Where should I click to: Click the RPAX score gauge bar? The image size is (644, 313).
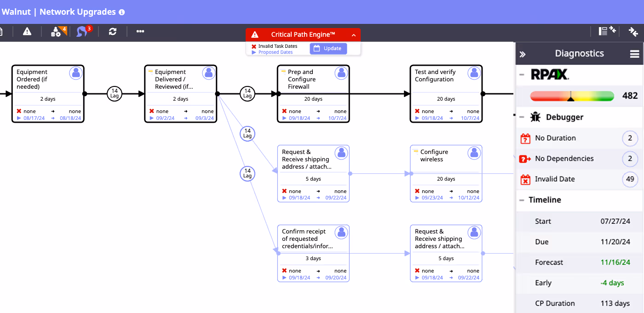(572, 96)
